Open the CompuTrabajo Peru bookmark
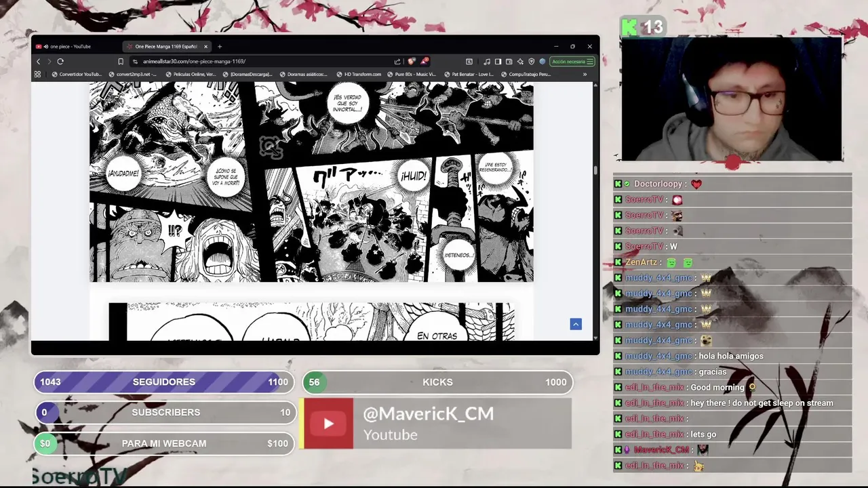 pyautogui.click(x=526, y=74)
